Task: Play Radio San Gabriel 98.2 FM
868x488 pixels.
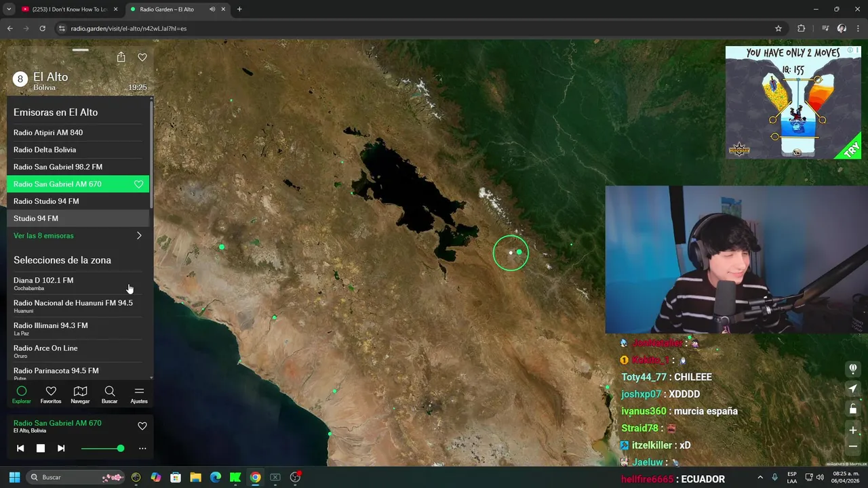Action: [78, 167]
